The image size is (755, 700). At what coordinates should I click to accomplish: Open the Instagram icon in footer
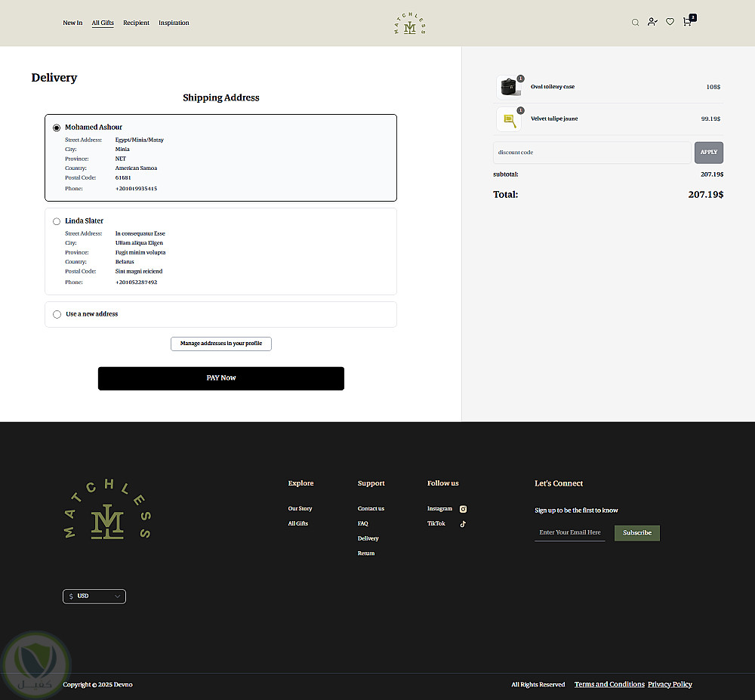pyautogui.click(x=464, y=509)
